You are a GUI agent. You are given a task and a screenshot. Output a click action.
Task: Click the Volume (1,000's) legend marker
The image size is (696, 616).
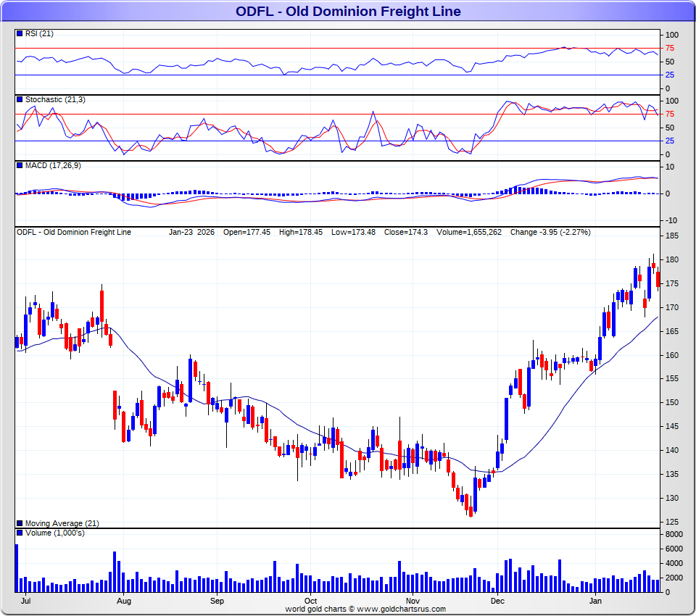[x=20, y=533]
